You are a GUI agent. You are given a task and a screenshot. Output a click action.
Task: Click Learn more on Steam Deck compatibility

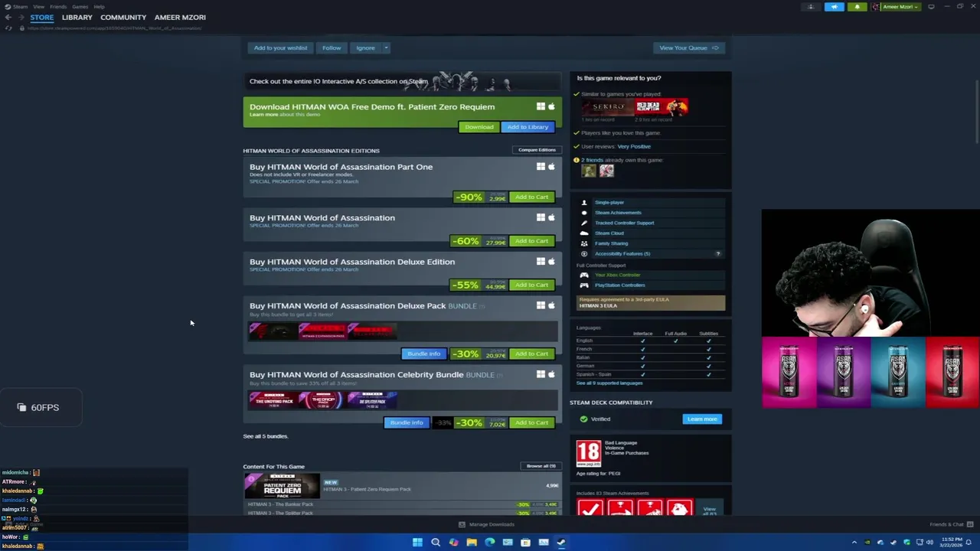pyautogui.click(x=702, y=419)
